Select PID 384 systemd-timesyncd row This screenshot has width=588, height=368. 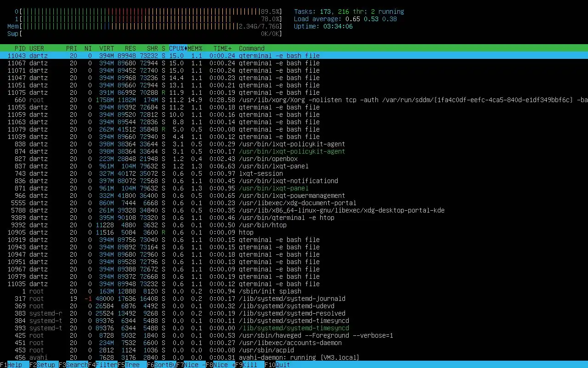point(294,321)
